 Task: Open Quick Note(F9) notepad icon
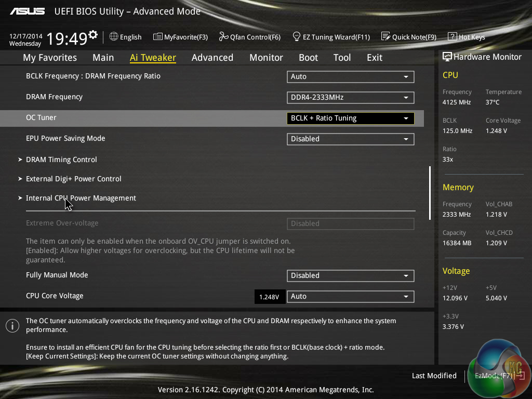point(385,37)
